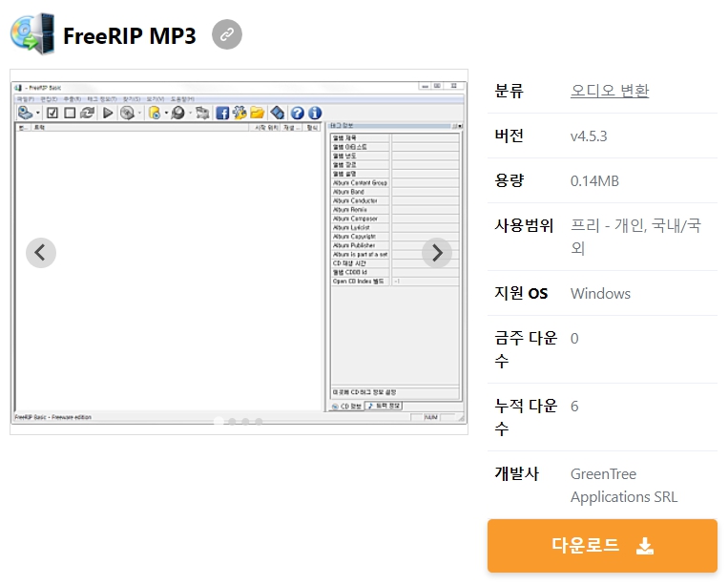Click the FreeRIP MP3 page title
728x585 pixels.
click(130, 35)
